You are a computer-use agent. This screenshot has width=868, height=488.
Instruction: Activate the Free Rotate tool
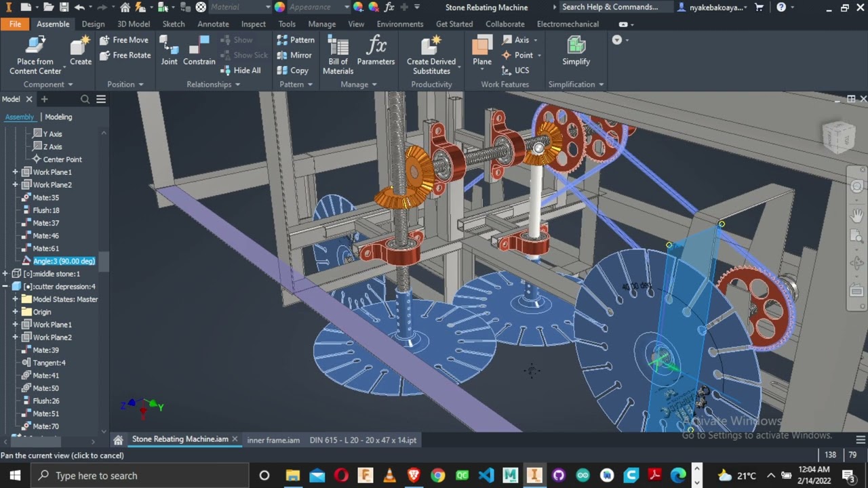(x=125, y=56)
